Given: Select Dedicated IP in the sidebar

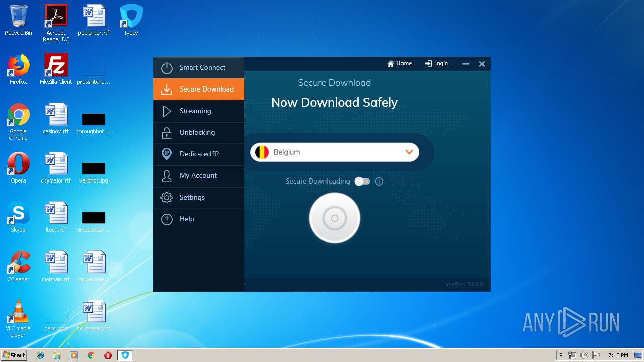Looking at the screenshot, I should click(x=199, y=154).
